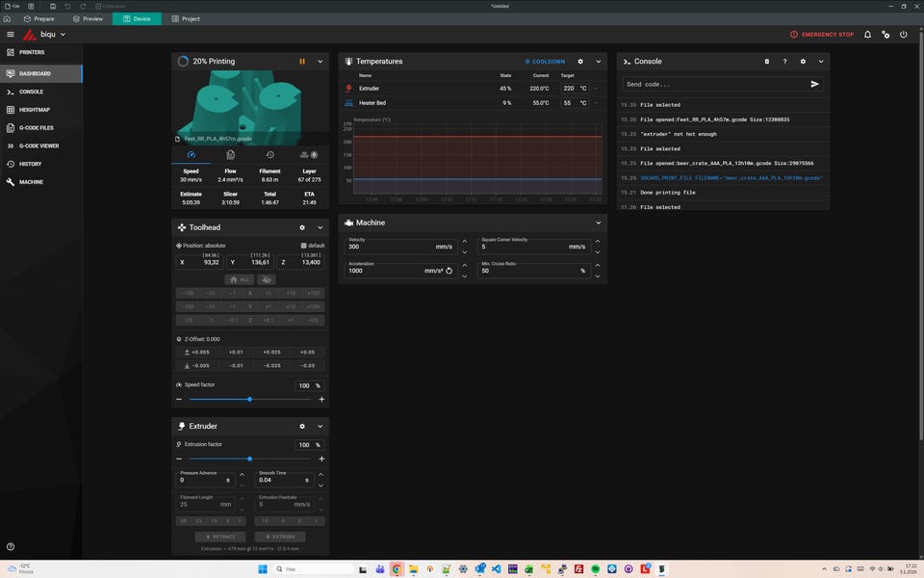924x578 pixels.
Task: Open Heightmap in the sidebar
Action: [x=35, y=110]
